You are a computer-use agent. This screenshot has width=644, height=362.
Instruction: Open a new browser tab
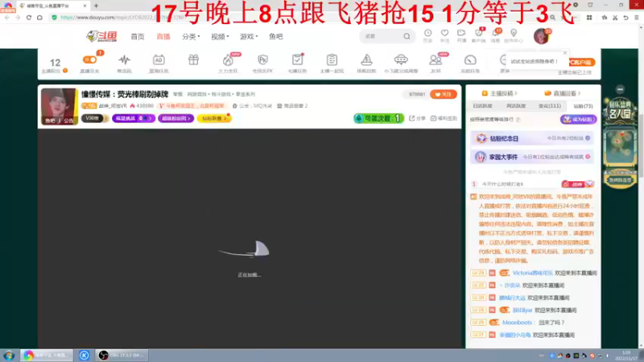point(96,6)
